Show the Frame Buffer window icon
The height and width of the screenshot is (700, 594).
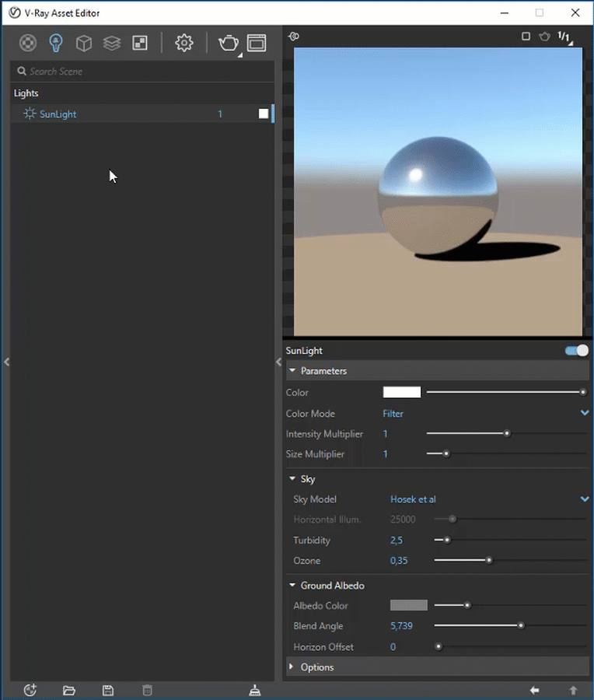(257, 44)
